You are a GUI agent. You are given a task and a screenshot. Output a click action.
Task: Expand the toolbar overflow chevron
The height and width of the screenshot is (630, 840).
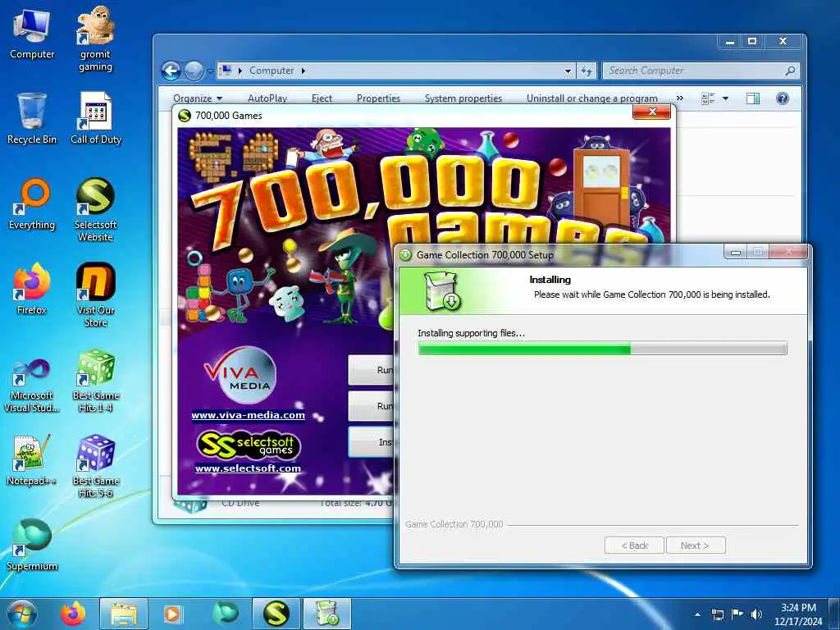tap(680, 98)
